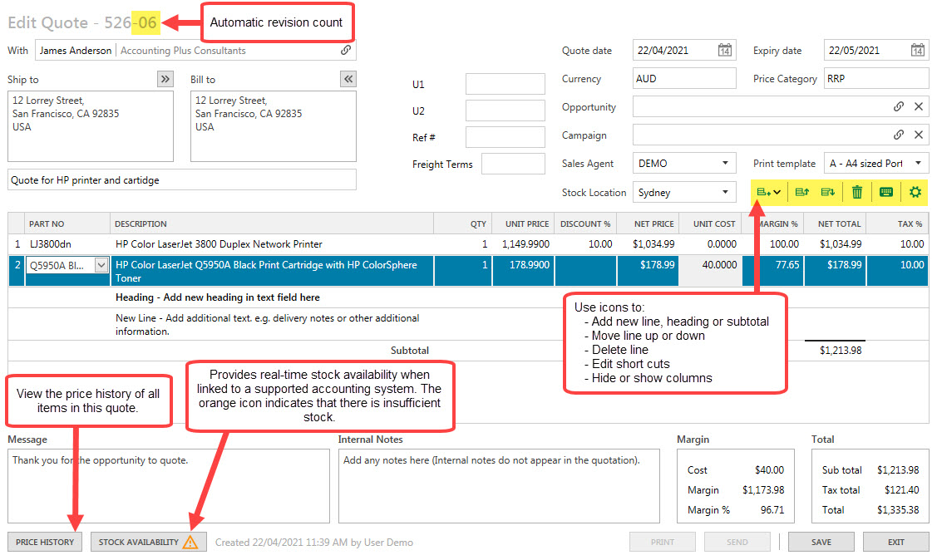Move the selected line down

pyautogui.click(x=826, y=192)
